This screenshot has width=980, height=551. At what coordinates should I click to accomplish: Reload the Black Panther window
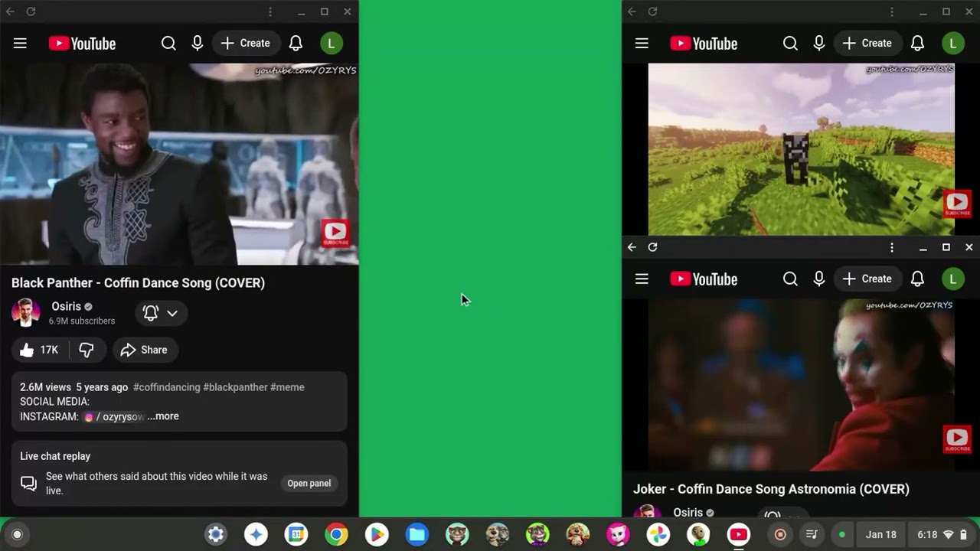31,11
